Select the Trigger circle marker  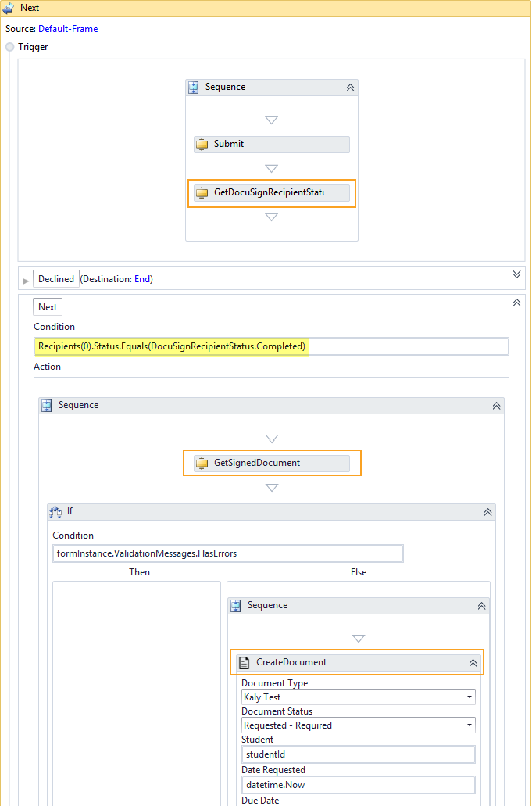[10, 47]
